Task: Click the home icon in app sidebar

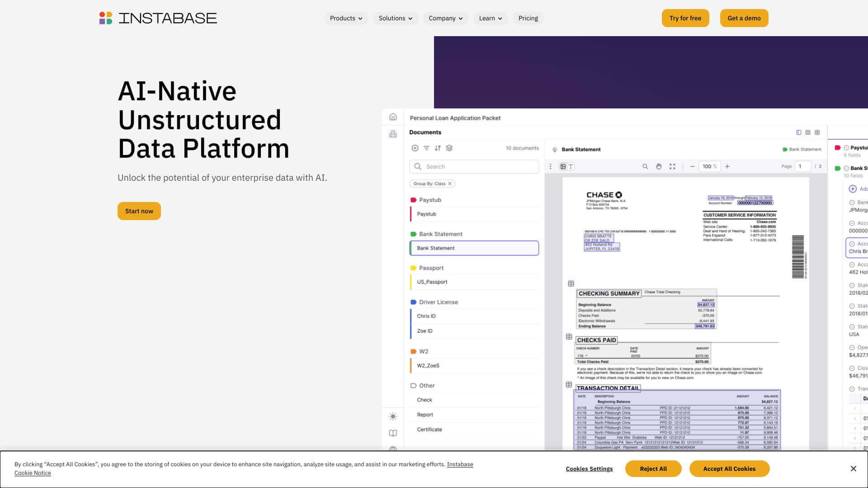Action: [393, 117]
